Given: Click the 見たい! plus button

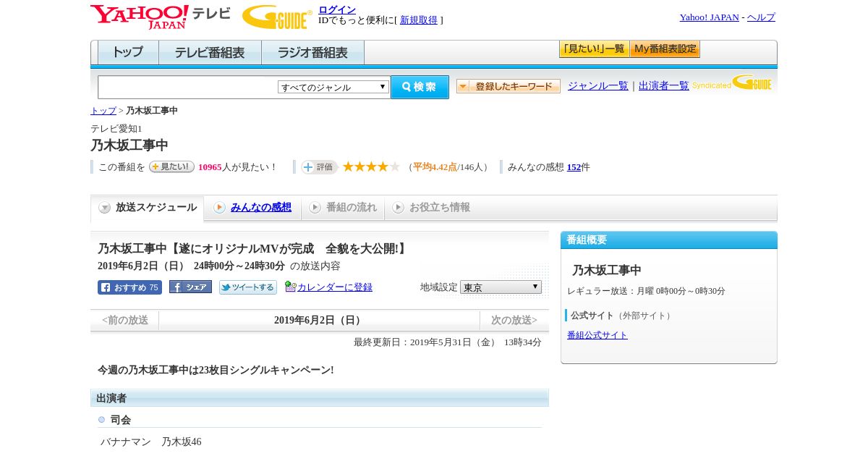Looking at the screenshot, I should (x=171, y=166).
